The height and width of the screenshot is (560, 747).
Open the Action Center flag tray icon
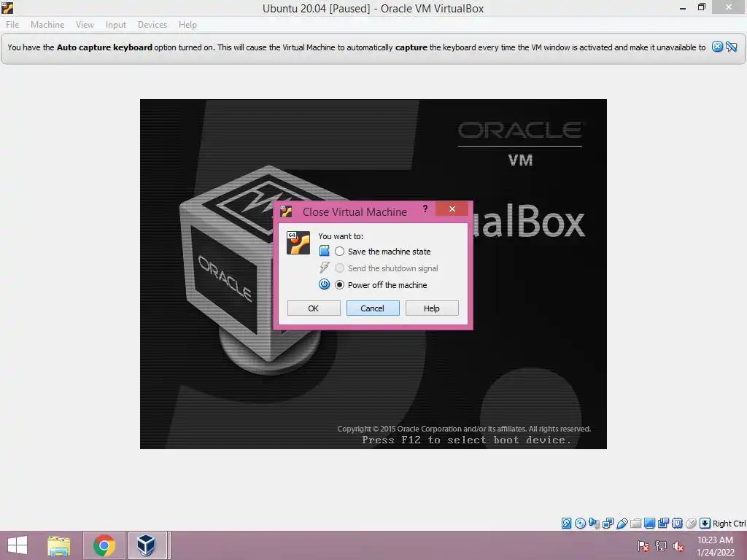coord(643,546)
